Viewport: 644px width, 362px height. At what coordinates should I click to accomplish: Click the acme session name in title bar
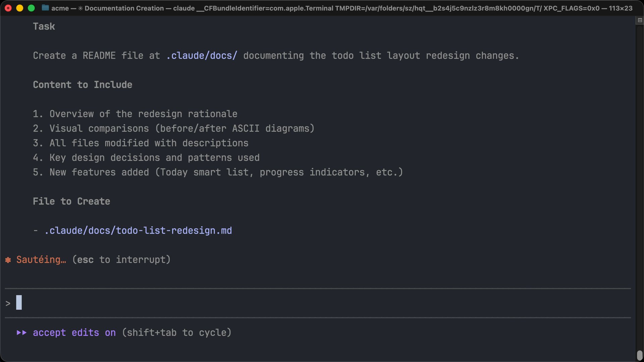(59, 8)
